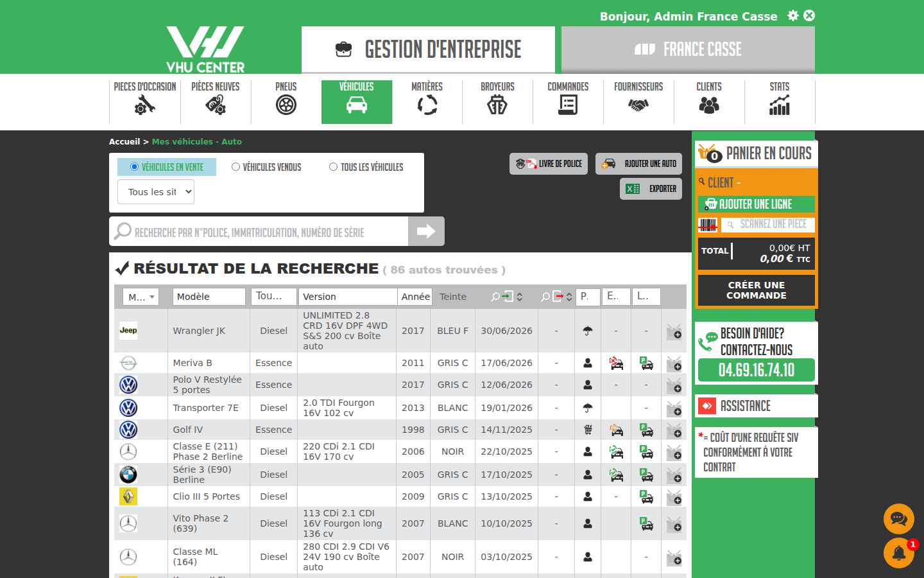This screenshot has height=578, width=924.
Task: Open the 'P.' column filter
Action: click(x=588, y=296)
